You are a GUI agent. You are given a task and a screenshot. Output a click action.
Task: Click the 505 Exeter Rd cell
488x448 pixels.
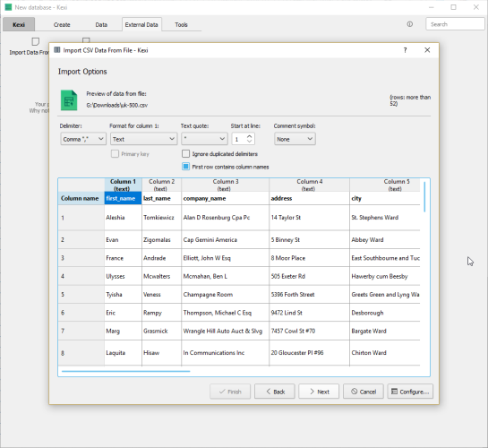[x=309, y=276]
